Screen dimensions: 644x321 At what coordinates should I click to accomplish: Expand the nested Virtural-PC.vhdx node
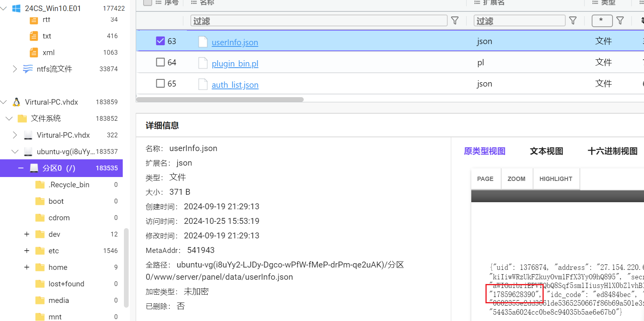point(15,135)
